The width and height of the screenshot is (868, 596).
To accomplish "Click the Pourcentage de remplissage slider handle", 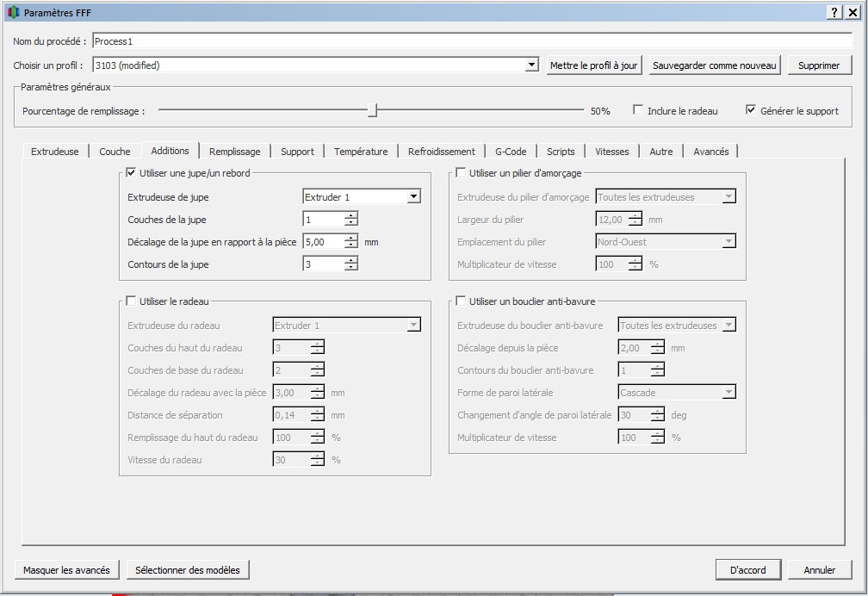I will tap(372, 110).
